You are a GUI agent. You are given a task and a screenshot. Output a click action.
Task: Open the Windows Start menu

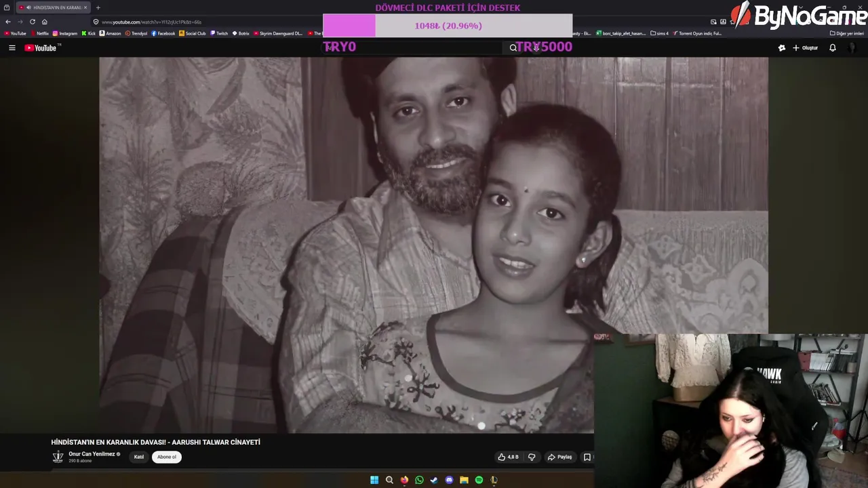[x=374, y=480]
